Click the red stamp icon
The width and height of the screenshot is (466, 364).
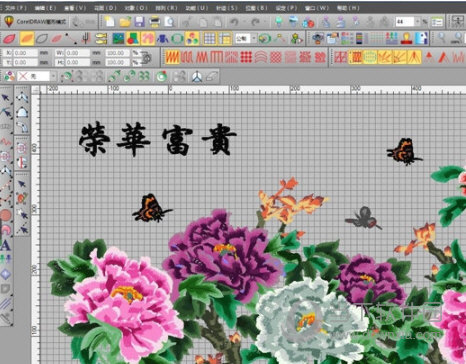406,38
